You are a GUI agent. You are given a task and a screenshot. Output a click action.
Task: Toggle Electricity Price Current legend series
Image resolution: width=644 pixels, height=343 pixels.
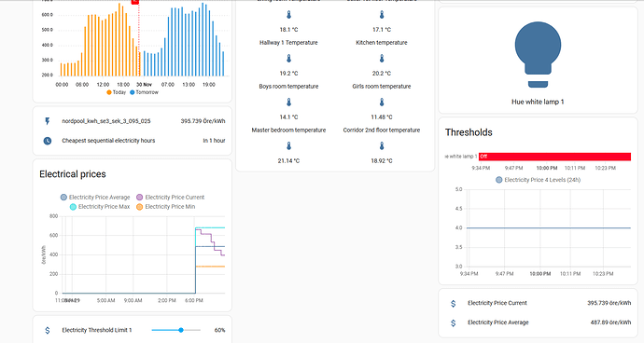171,198
